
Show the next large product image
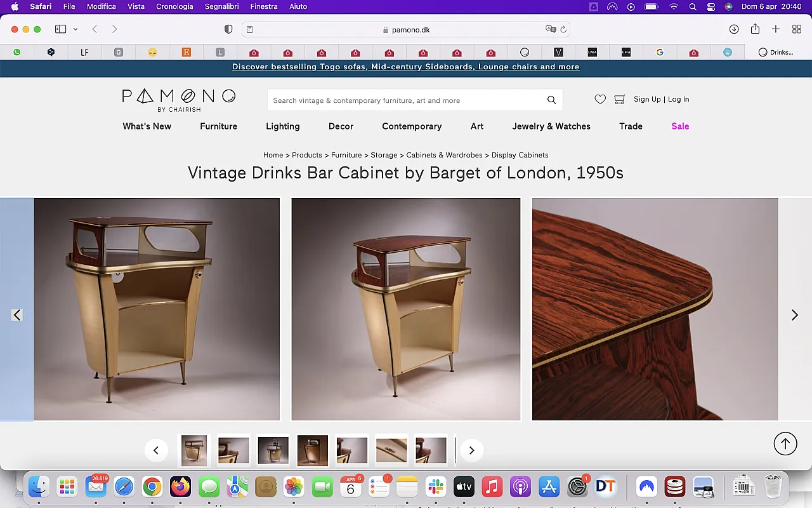pos(794,315)
